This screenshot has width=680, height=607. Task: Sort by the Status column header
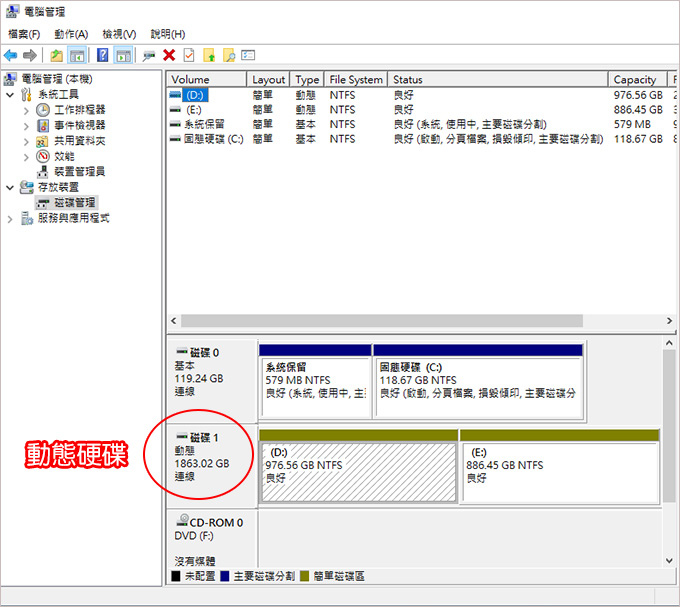(x=498, y=79)
